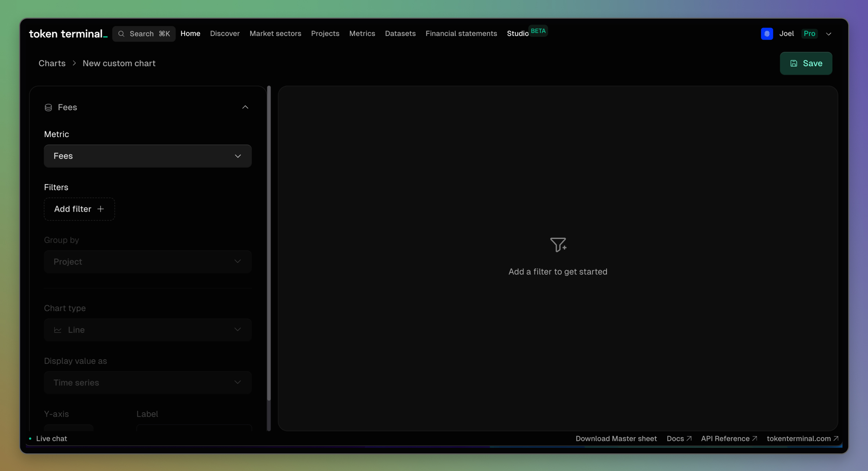
Task: Open Studio BETA from the navigation
Action: pos(517,34)
